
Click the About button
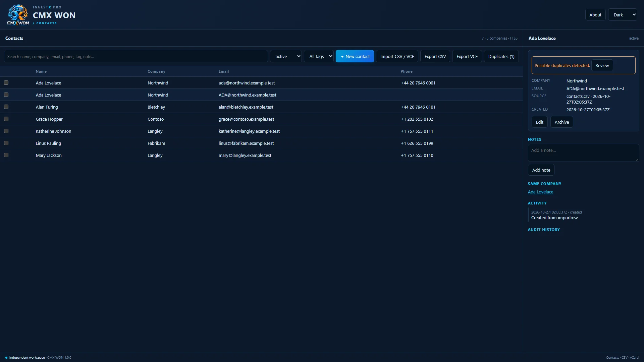[595, 15]
